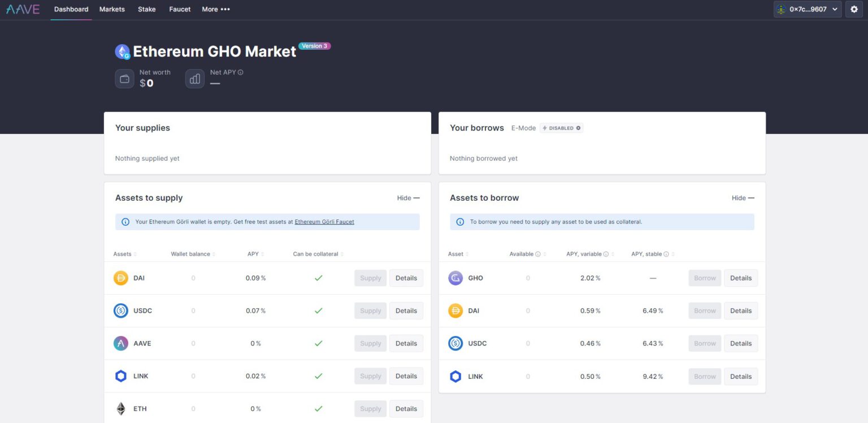This screenshot has height=423, width=868.
Task: Click the ETH token icon in the supply list
Action: (121, 408)
